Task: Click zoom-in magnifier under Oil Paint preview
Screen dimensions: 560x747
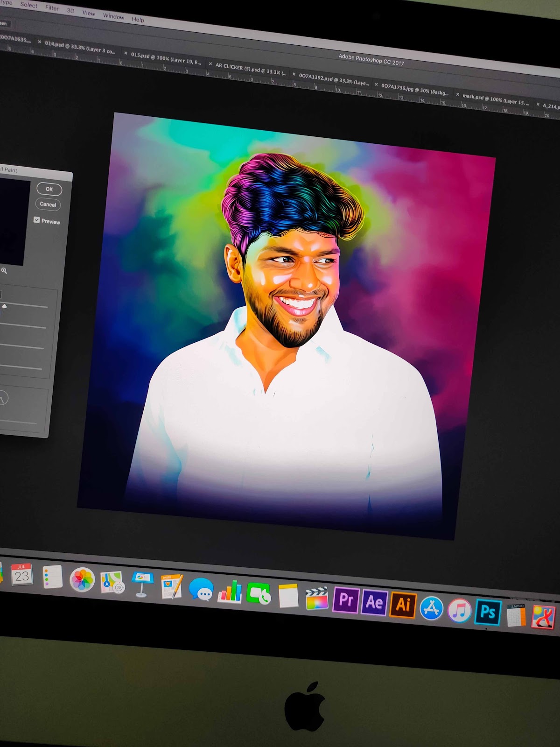Action: click(x=4, y=271)
